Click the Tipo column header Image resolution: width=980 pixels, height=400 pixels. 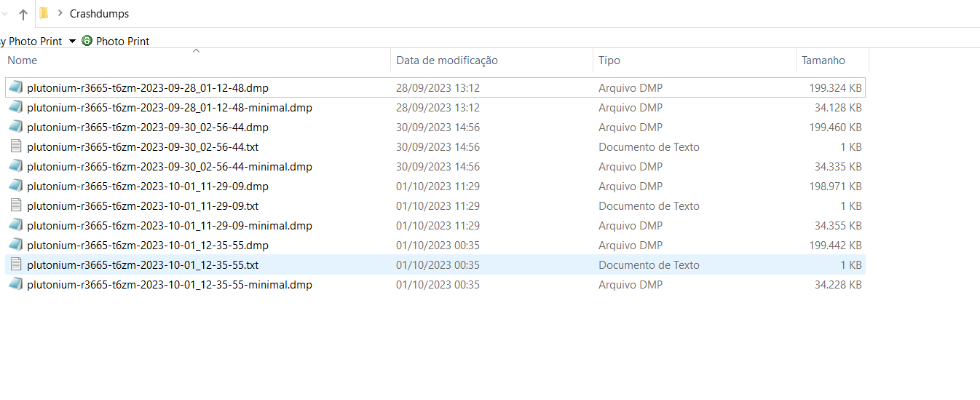609,60
